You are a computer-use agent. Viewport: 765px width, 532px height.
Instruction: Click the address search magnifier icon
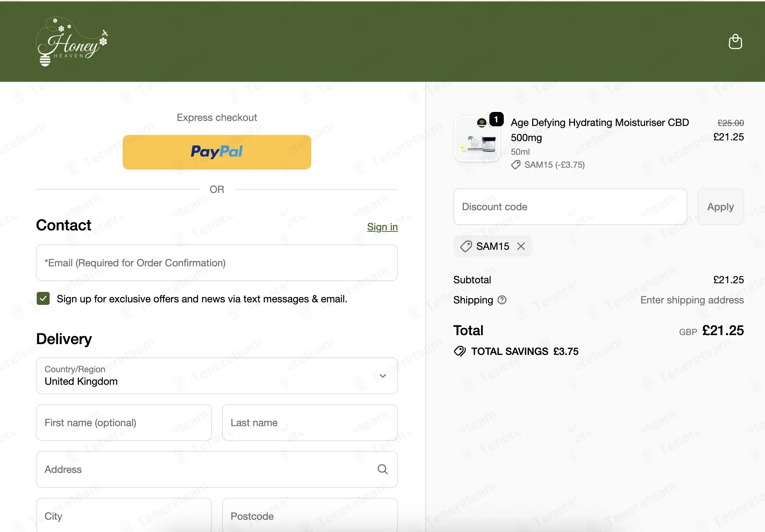click(x=382, y=469)
